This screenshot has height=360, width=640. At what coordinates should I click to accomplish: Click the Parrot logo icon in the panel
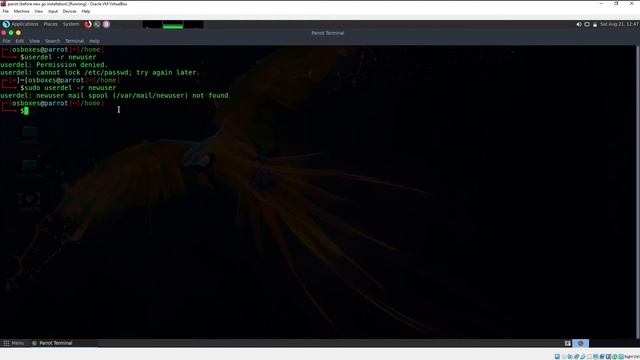(6, 24)
